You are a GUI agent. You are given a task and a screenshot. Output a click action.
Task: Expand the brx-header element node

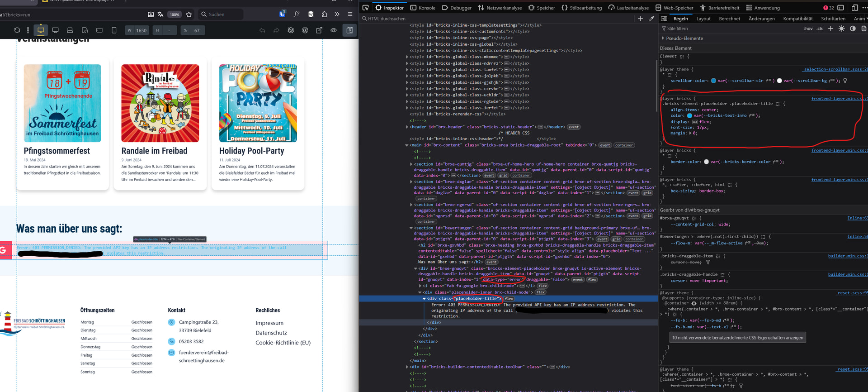tap(407, 127)
